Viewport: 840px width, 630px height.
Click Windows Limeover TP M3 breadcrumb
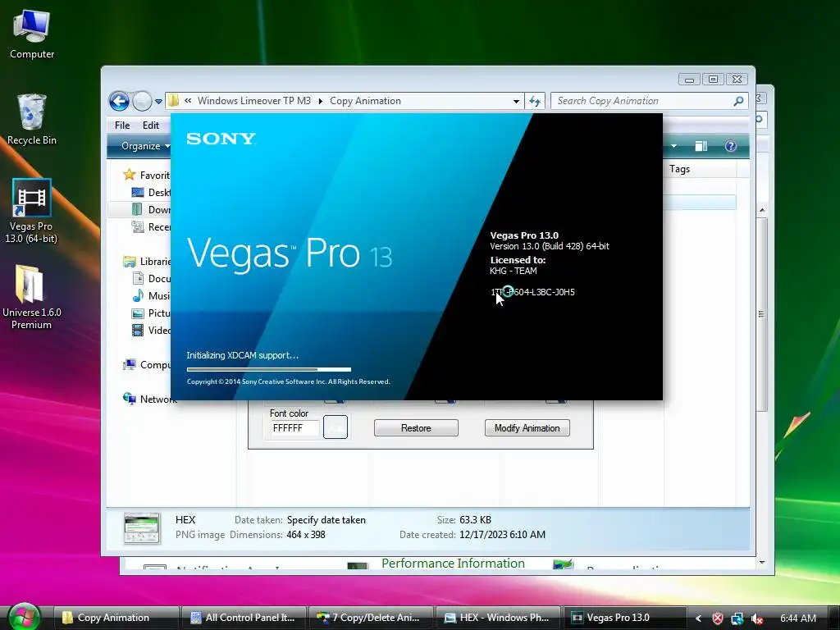(254, 101)
